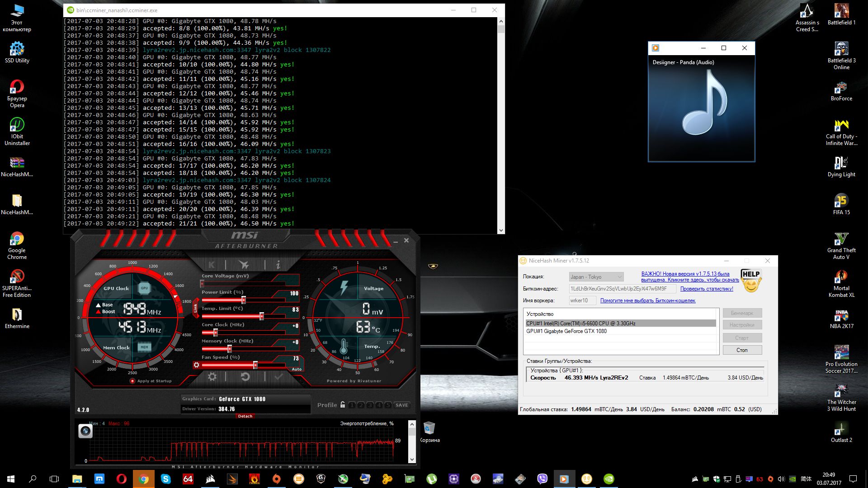Click the reset-to-defaults arrow icon in Afterburner
Viewport: 868px width, 488px height.
245,376
